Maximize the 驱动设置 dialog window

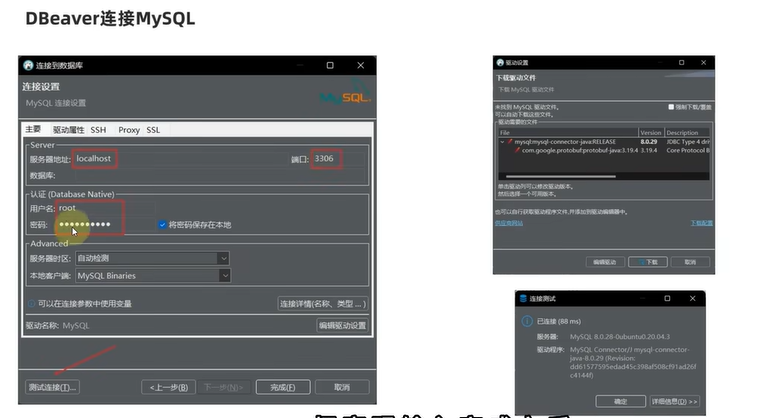[681, 63]
